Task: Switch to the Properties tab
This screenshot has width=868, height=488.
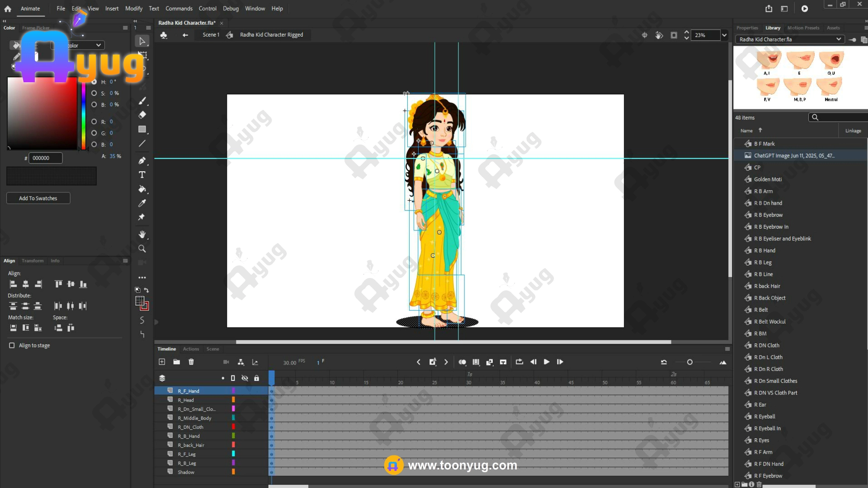Action: point(747,28)
